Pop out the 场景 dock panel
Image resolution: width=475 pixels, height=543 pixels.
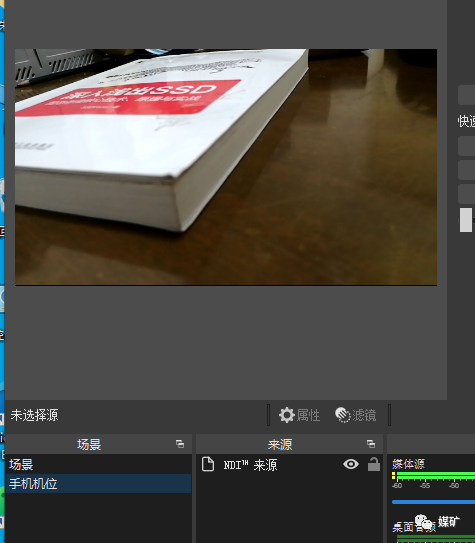(180, 444)
